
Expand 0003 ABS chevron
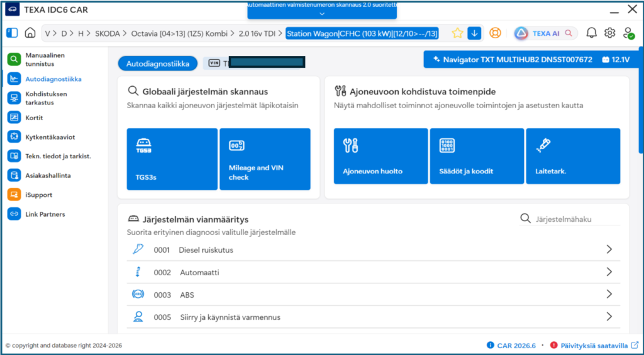click(x=609, y=294)
